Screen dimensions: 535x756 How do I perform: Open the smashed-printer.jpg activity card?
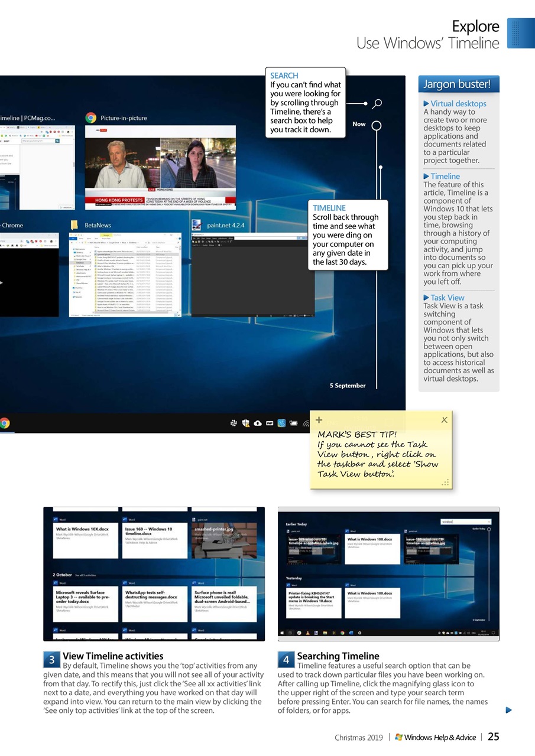click(x=225, y=540)
